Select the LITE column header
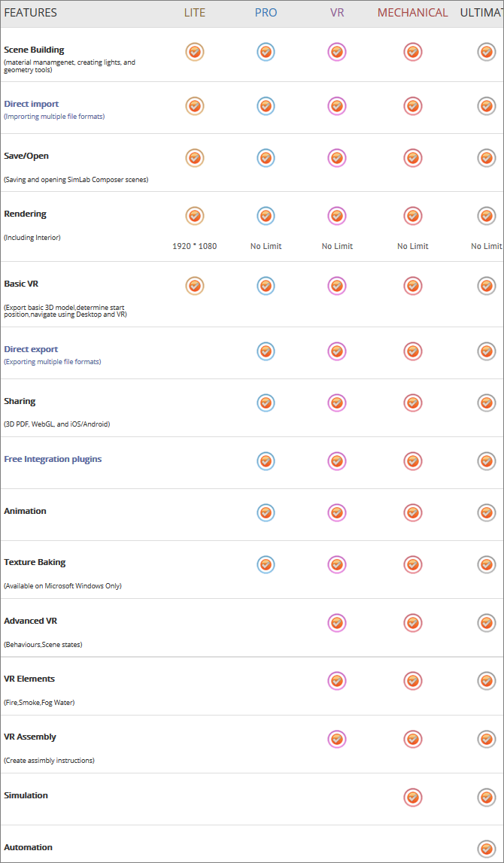Screen dimensions: 504x863 pyautogui.click(x=195, y=13)
